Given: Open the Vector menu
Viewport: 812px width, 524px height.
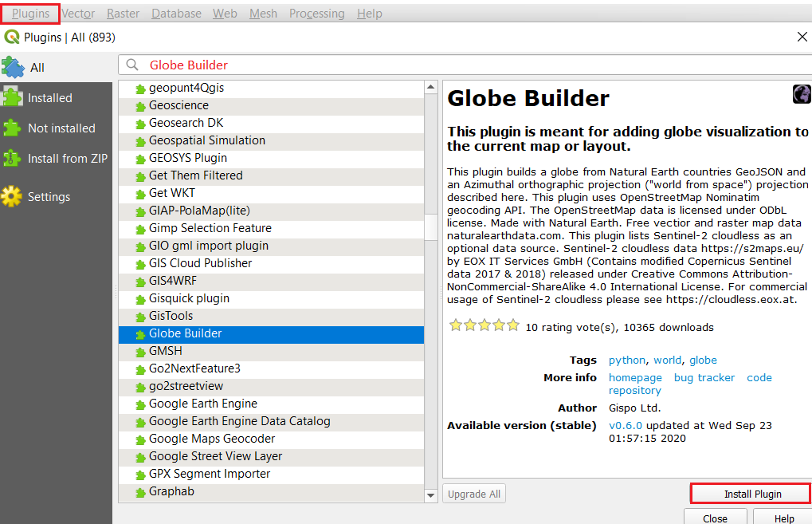Looking at the screenshot, I should coord(78,14).
